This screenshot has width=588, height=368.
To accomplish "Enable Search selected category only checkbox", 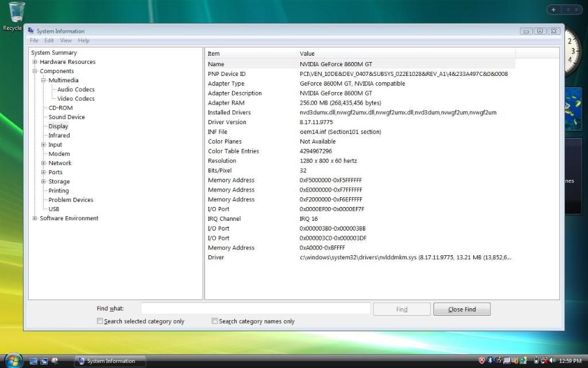I will pyautogui.click(x=100, y=321).
